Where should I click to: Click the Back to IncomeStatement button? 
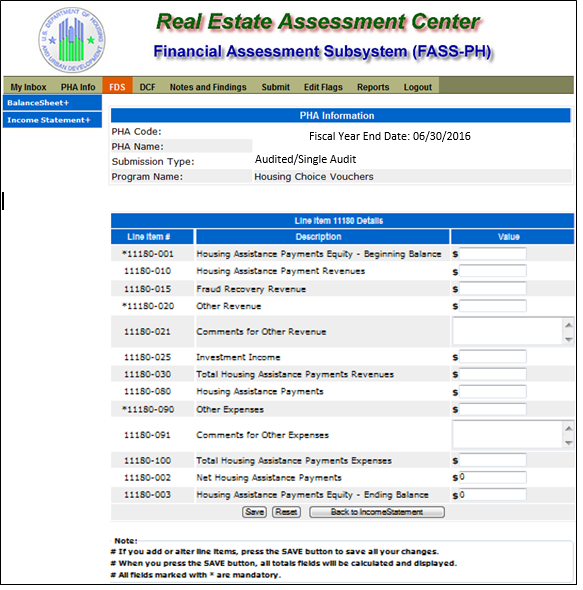click(377, 512)
